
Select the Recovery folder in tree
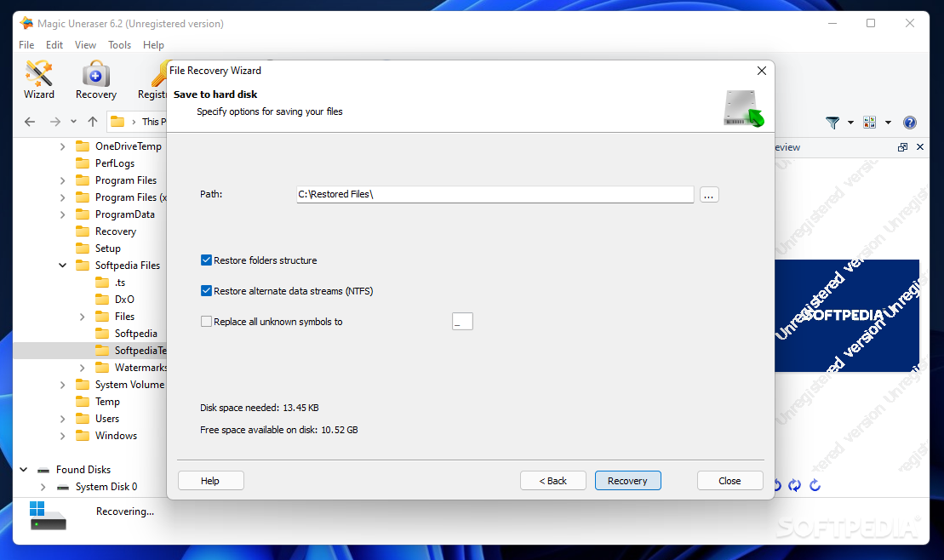coord(116,231)
